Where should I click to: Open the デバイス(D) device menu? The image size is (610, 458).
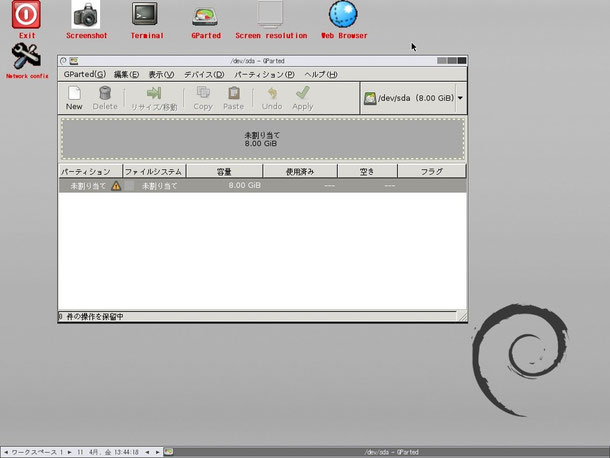click(x=204, y=74)
